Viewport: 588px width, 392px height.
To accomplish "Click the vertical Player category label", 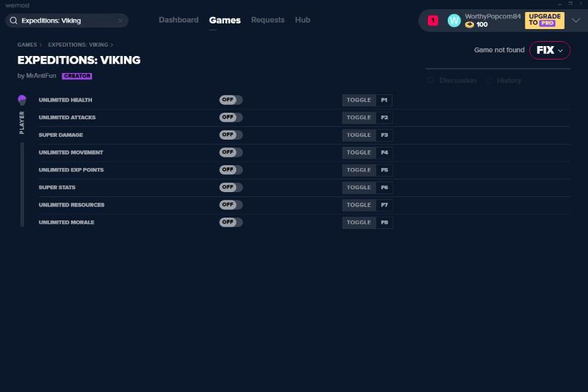I will tap(22, 123).
